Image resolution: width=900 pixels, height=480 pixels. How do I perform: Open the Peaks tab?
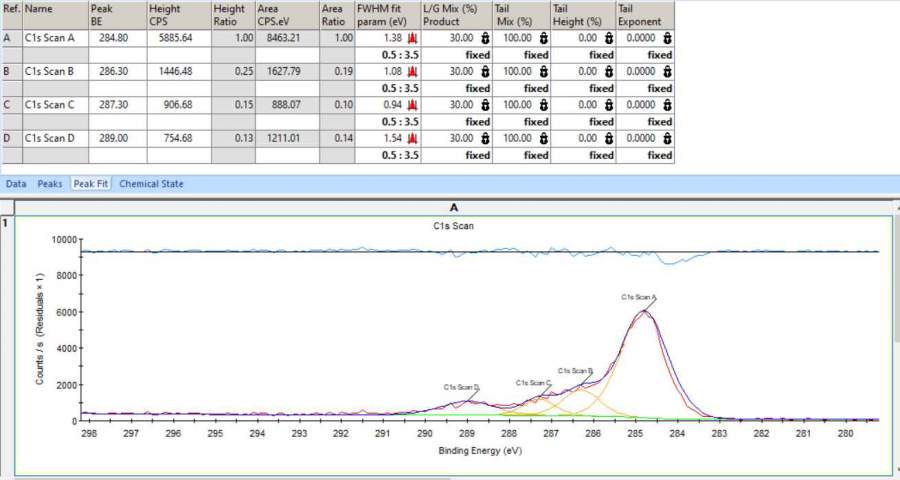pos(50,184)
